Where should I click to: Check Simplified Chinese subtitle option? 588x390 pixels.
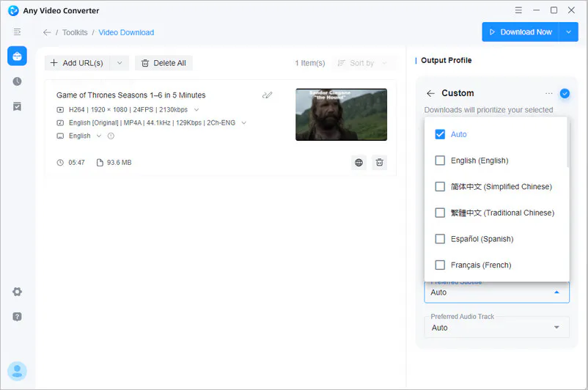coord(440,186)
